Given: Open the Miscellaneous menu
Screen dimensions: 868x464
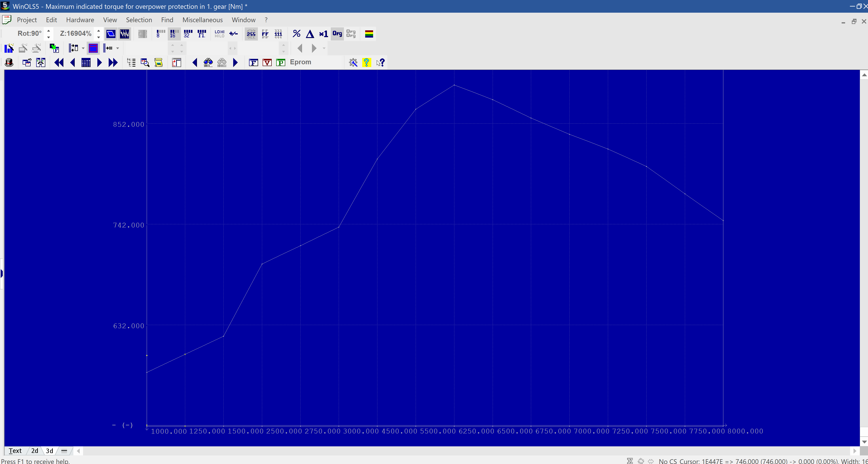Looking at the screenshot, I should pyautogui.click(x=202, y=20).
